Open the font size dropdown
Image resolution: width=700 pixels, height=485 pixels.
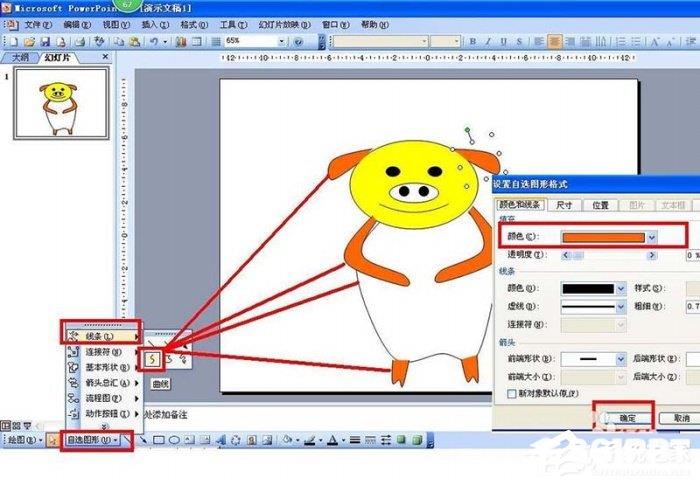[x=456, y=42]
